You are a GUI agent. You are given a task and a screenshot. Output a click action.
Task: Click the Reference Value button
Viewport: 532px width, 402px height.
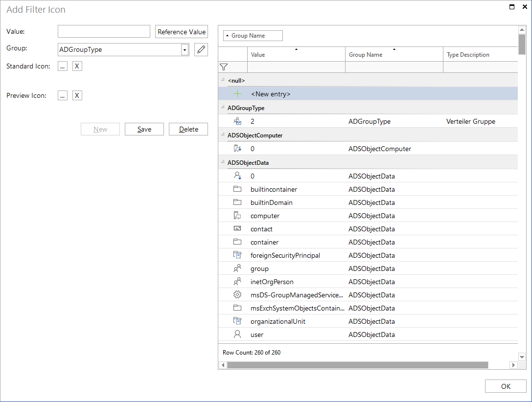181,31
